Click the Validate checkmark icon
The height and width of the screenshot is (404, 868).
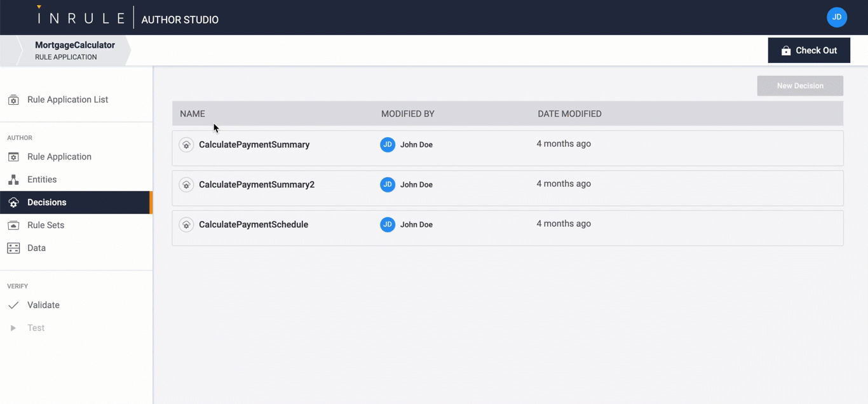point(13,305)
